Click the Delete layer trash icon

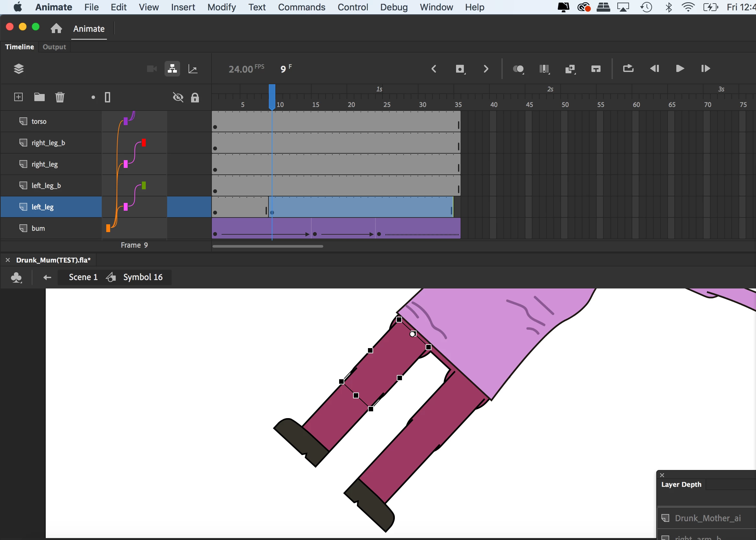point(60,97)
